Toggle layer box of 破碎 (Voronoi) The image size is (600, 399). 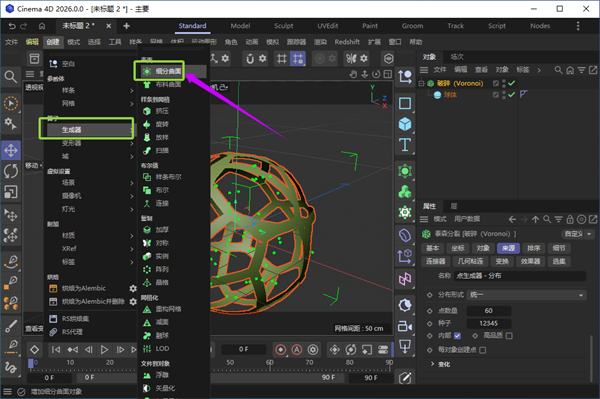click(x=496, y=83)
